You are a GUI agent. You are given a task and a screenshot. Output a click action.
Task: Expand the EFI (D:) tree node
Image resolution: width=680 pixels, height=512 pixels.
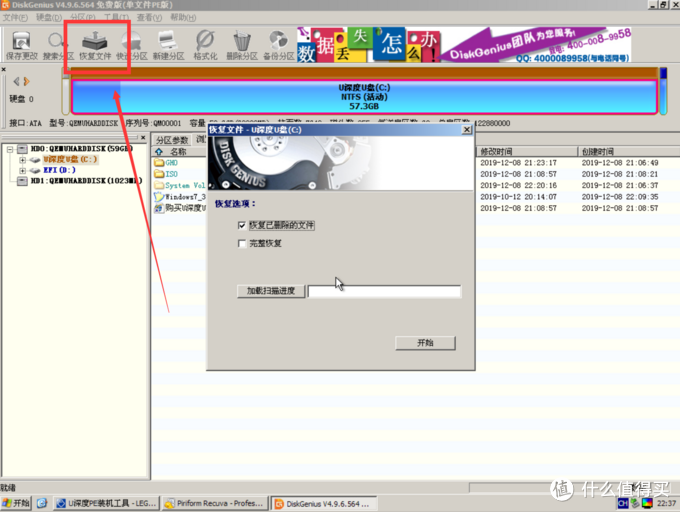tap(22, 170)
